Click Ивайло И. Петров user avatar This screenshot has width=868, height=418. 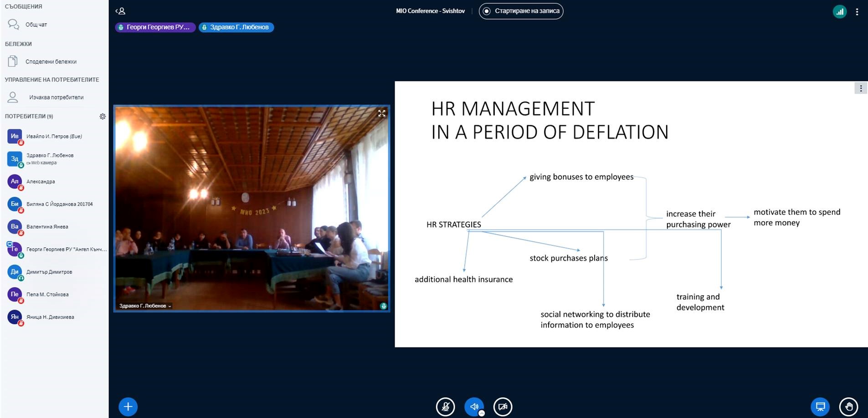click(15, 136)
